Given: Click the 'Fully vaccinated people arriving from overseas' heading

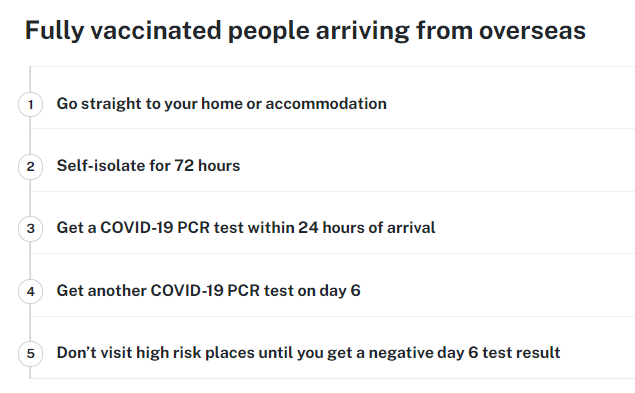Looking at the screenshot, I should click(x=305, y=31).
